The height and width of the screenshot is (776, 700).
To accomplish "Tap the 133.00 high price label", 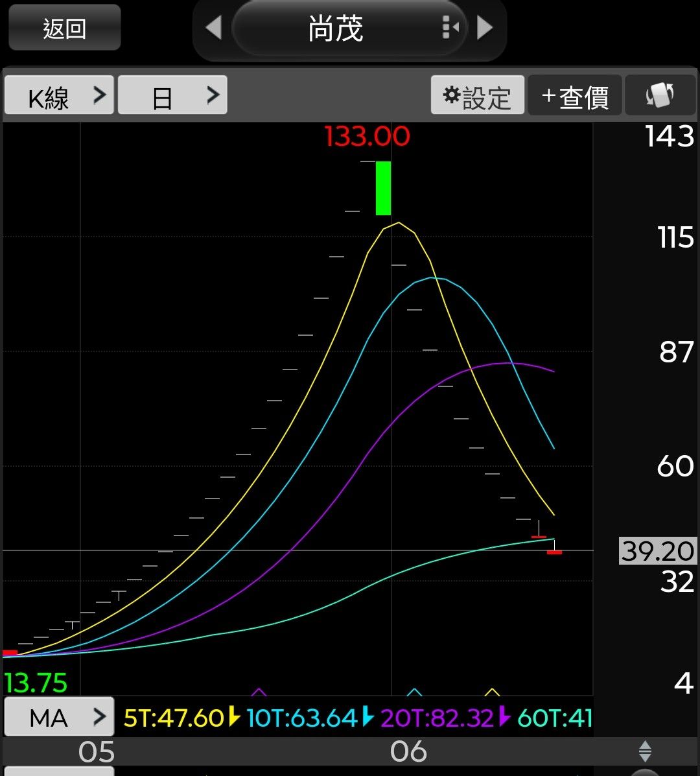I will pos(367,136).
